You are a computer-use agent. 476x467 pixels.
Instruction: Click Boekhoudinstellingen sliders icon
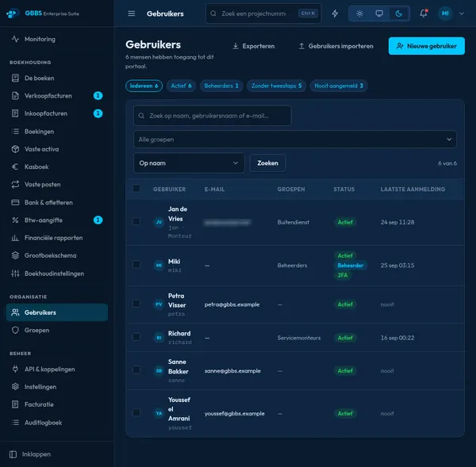[15, 274]
